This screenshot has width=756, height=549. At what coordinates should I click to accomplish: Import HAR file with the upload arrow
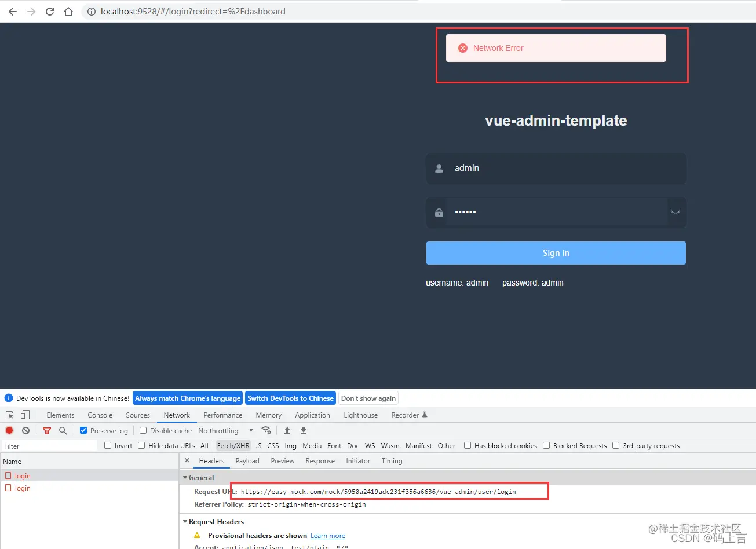pos(287,430)
